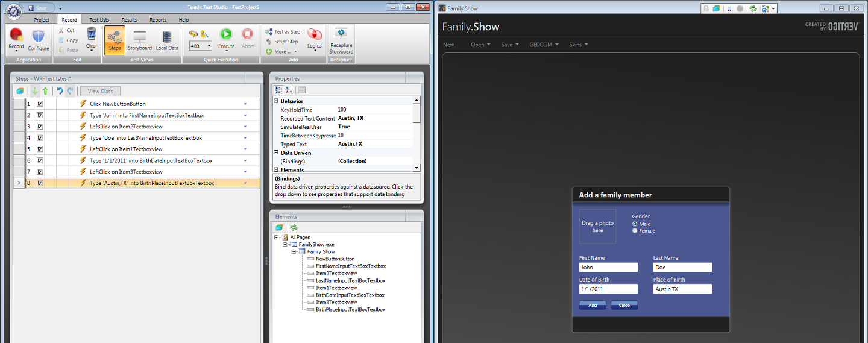Click refresh icon in Elements panel
The image size is (868, 343).
tap(294, 227)
